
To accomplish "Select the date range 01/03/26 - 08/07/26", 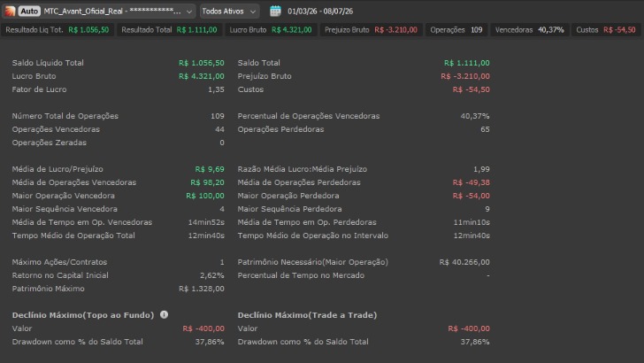I will point(320,12).
